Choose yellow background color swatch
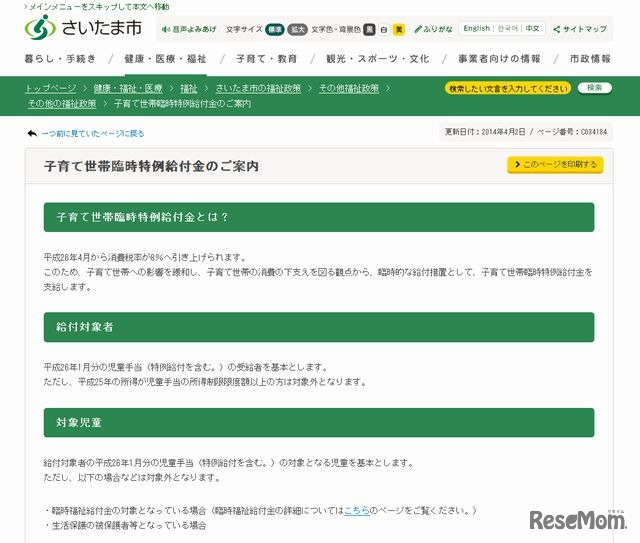This screenshot has height=543, width=640. (399, 29)
